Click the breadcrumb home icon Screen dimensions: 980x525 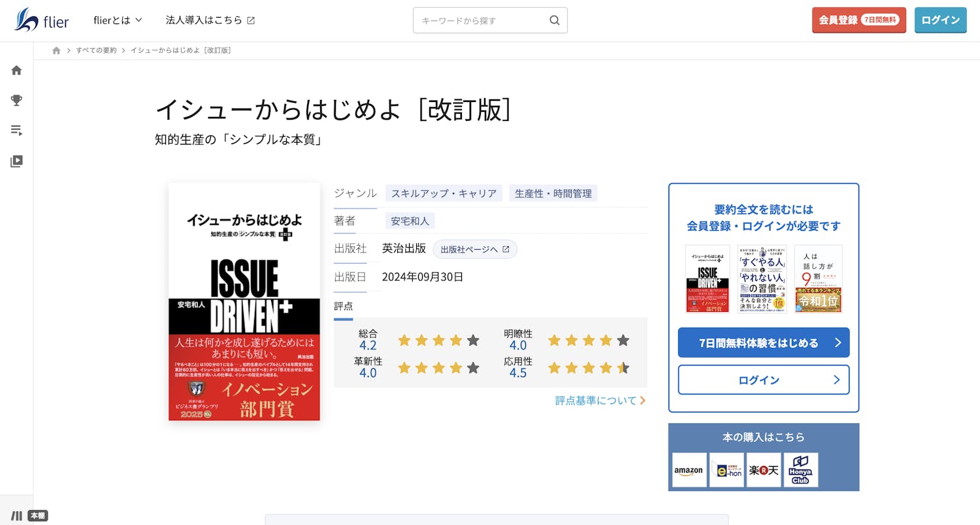coord(56,50)
